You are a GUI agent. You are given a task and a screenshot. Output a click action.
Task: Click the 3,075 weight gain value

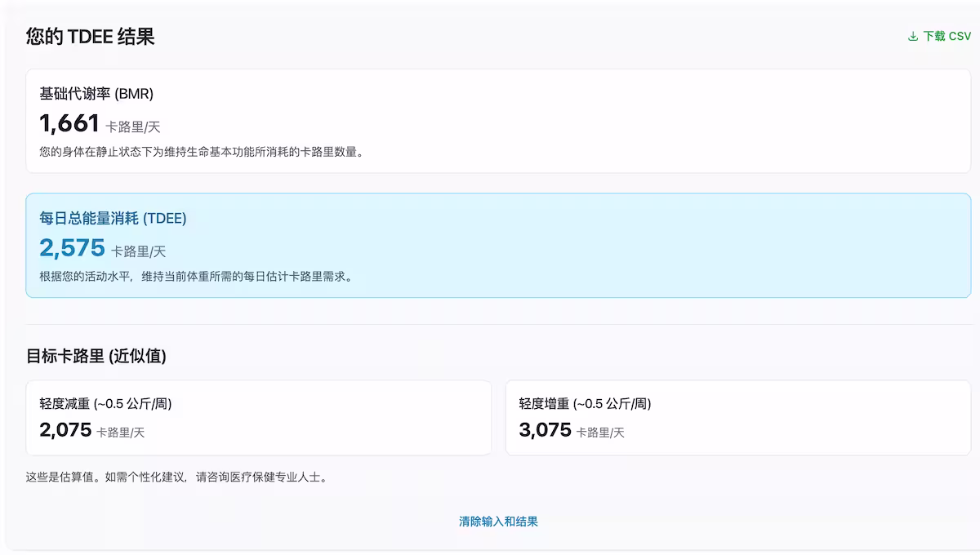coord(545,429)
